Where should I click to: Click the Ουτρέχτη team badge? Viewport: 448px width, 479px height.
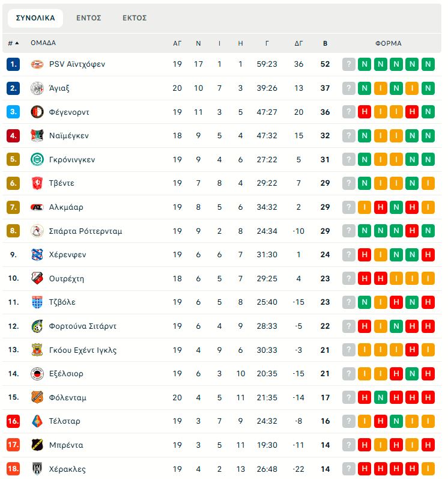click(37, 278)
